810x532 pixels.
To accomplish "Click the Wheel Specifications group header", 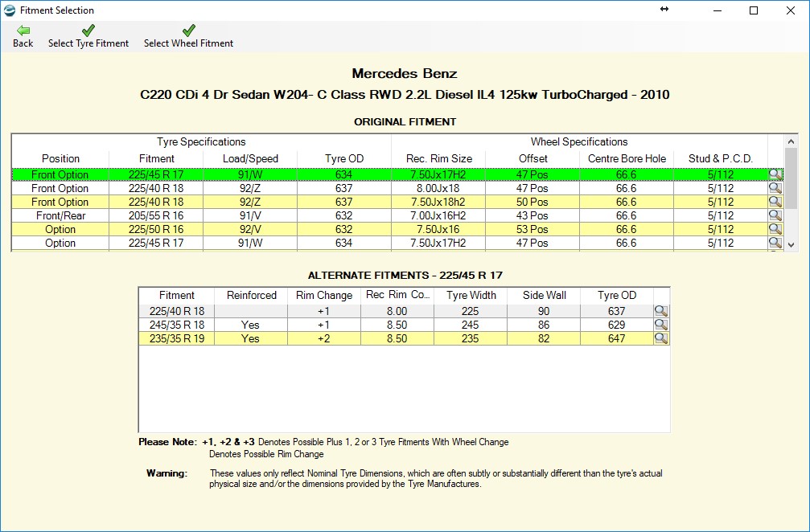I will pyautogui.click(x=579, y=142).
